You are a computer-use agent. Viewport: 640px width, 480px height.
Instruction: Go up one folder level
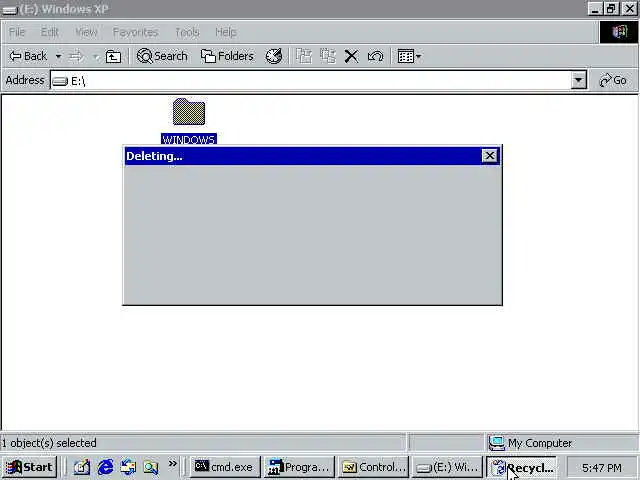tap(113, 56)
